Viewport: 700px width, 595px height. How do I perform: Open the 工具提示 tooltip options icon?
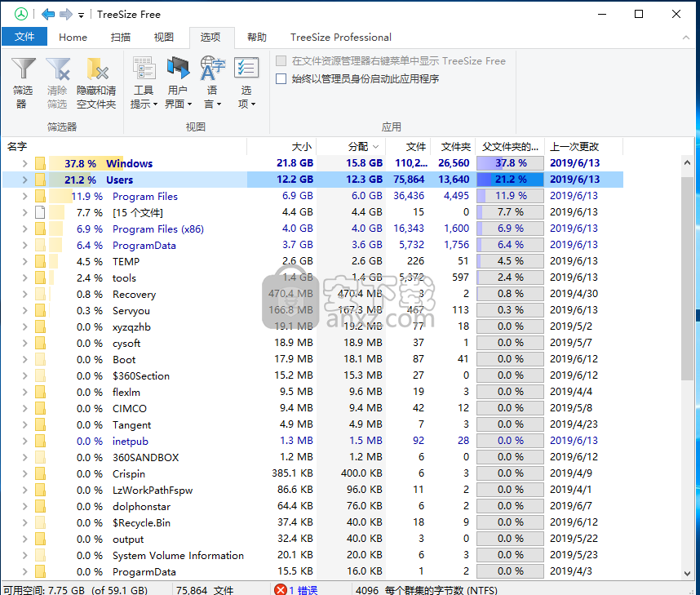(x=144, y=83)
